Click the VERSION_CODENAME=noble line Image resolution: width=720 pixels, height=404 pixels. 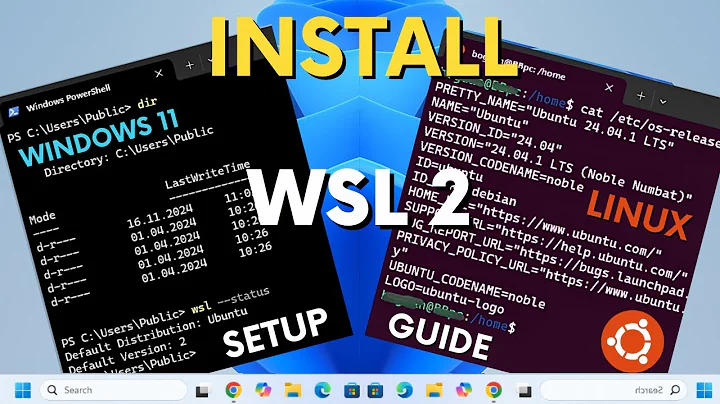point(501,168)
